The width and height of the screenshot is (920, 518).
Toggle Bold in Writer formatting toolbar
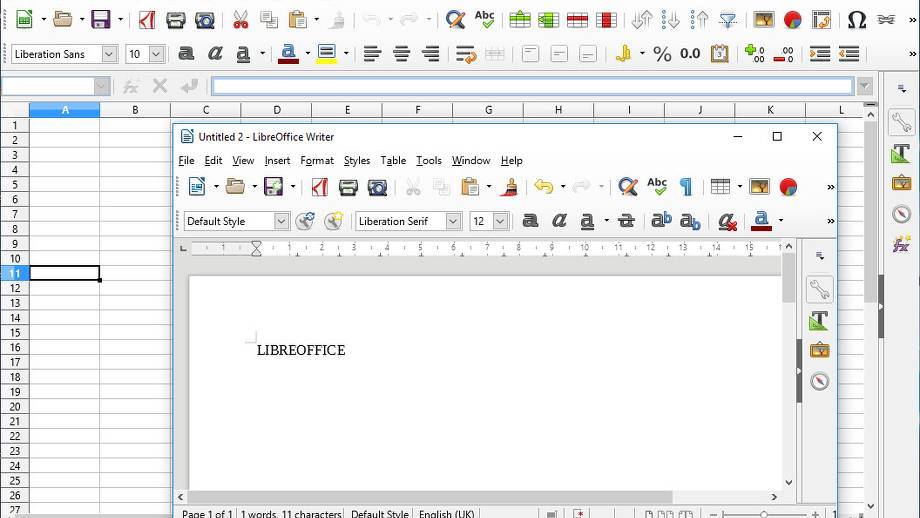(x=530, y=221)
